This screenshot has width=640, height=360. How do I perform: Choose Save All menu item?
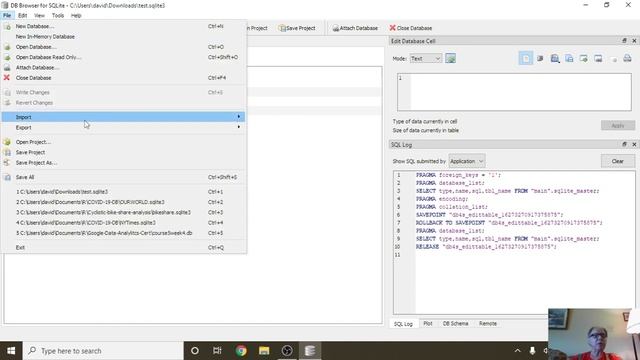pos(123,177)
